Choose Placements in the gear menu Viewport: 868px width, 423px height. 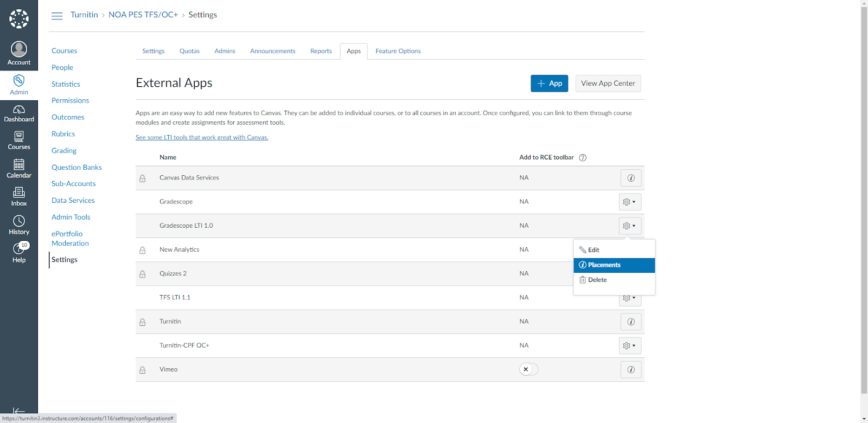[614, 265]
